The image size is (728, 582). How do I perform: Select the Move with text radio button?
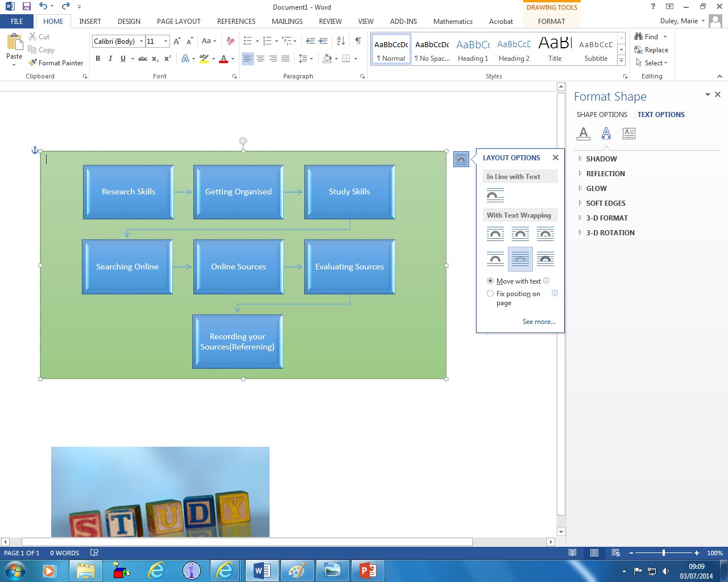coord(490,281)
